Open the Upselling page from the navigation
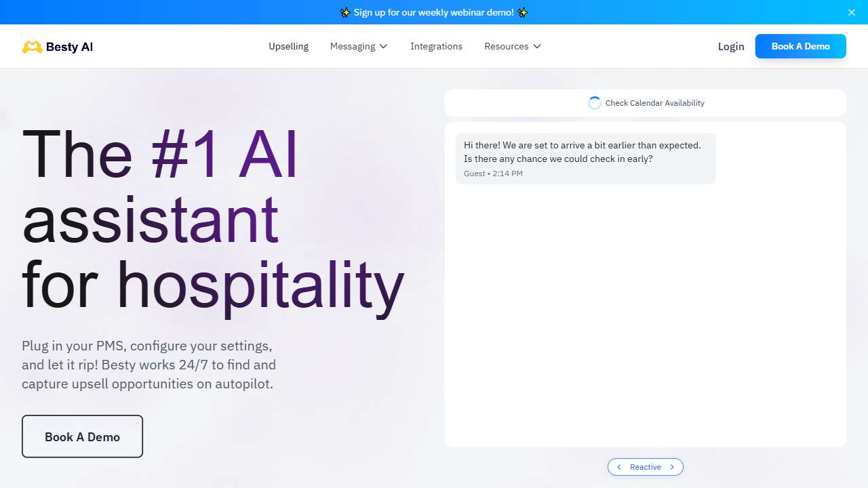 288,46
